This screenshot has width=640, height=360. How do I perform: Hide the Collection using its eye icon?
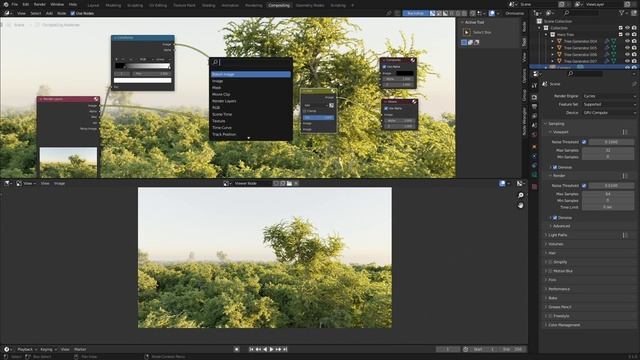627,28
